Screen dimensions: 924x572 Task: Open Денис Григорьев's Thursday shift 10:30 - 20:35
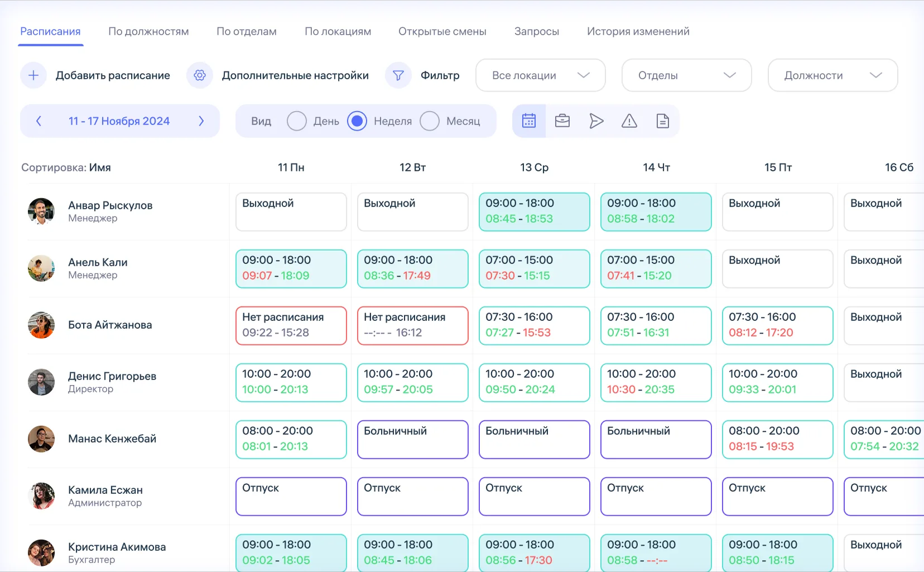656,383
